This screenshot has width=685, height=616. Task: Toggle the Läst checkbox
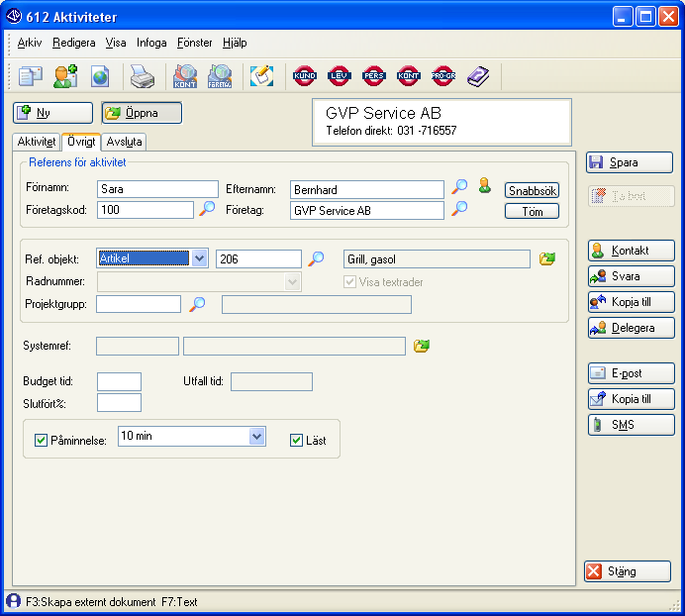click(296, 440)
